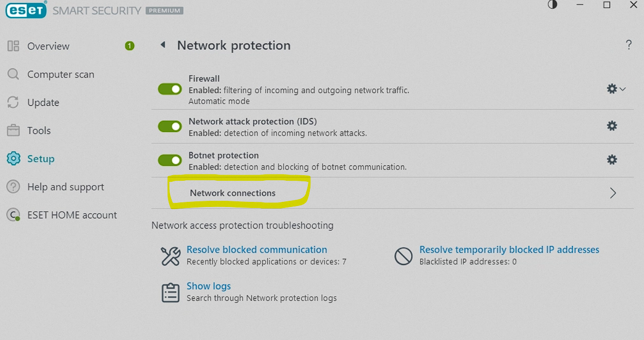
Task: Disable the Firewall toggle
Action: click(x=170, y=89)
